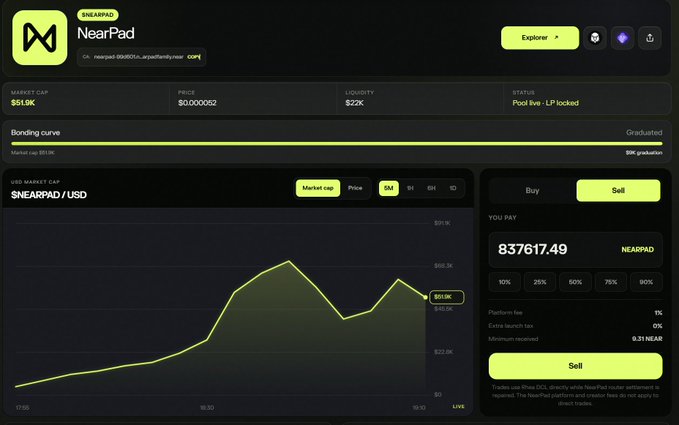Click the $NEARPAD ticker badge

[x=97, y=15]
